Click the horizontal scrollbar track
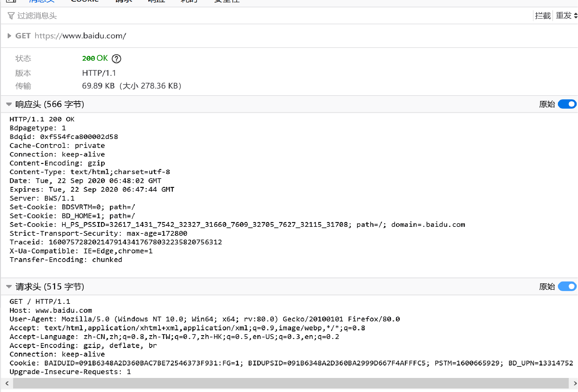The height and width of the screenshot is (392, 578). pos(291,383)
